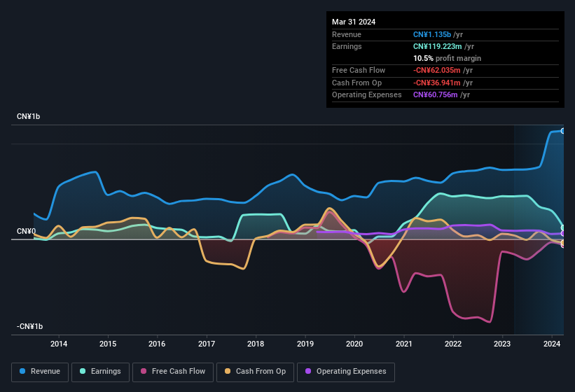Click the -CN¥62.035m free cash flow figure
Screen dimensions: 575x392
(435, 70)
